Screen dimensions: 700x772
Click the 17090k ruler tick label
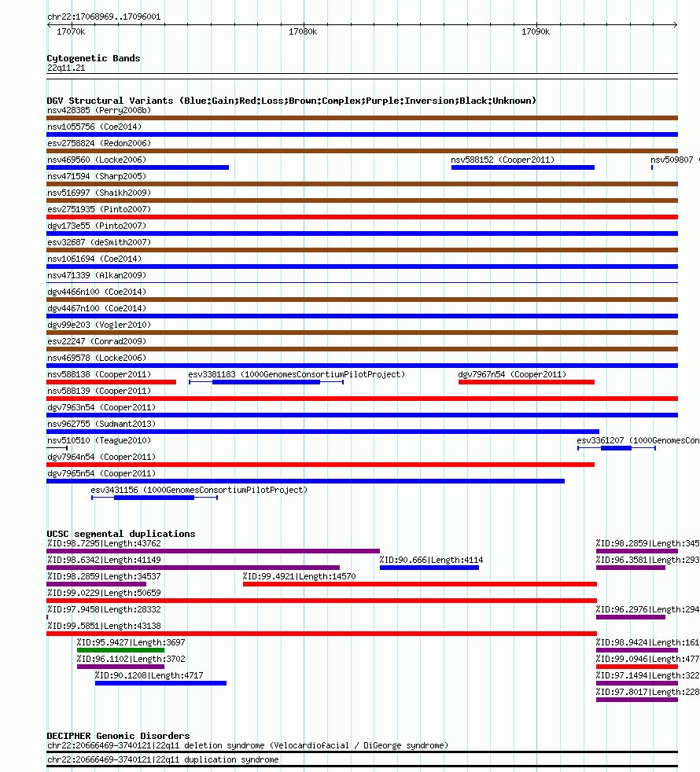click(536, 31)
